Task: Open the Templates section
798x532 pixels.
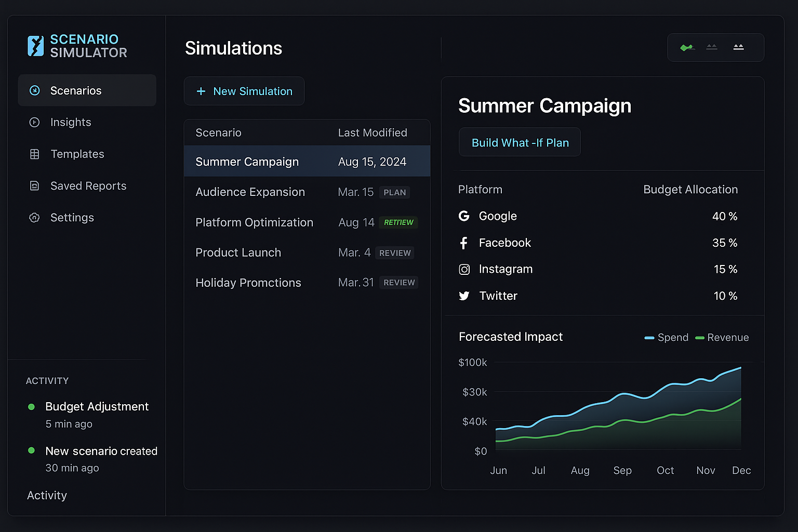Action: (x=77, y=154)
